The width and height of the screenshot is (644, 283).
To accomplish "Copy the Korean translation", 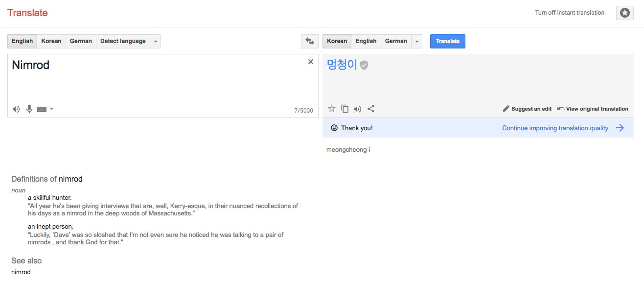I will coord(345,109).
